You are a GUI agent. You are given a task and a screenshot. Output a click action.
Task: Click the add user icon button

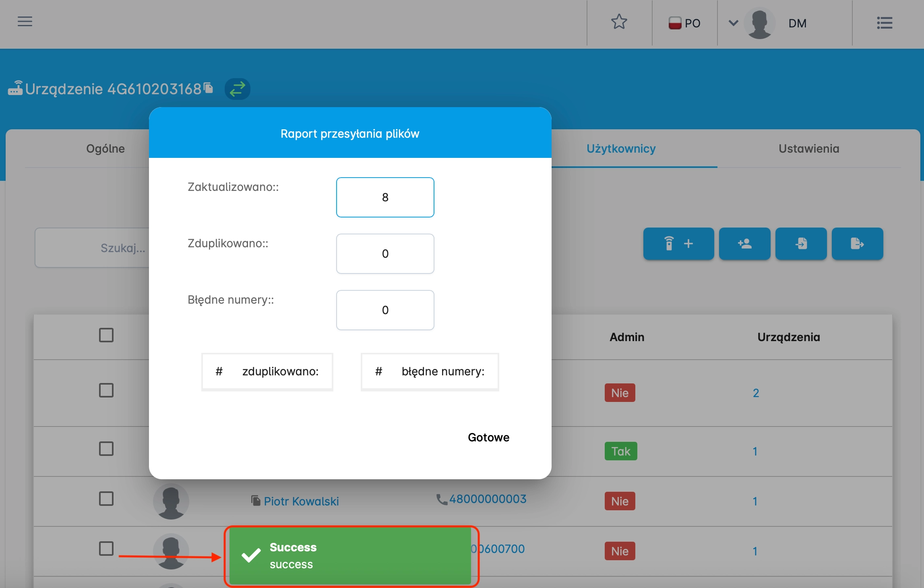click(744, 244)
